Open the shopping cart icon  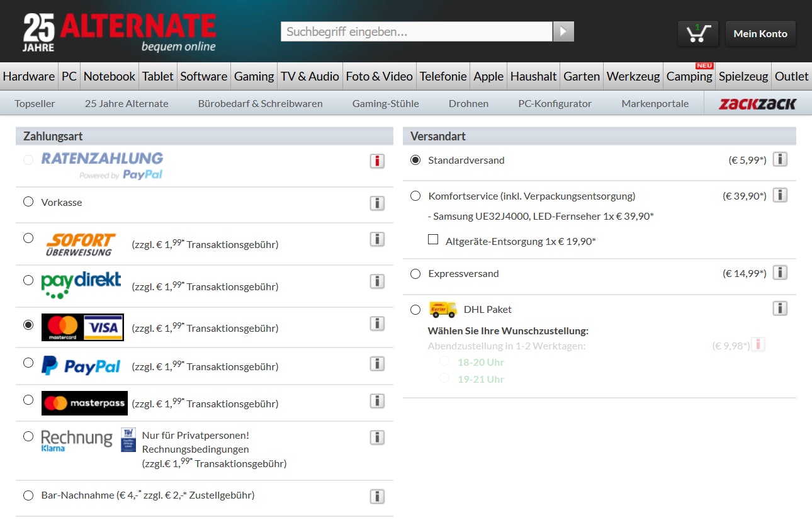698,33
